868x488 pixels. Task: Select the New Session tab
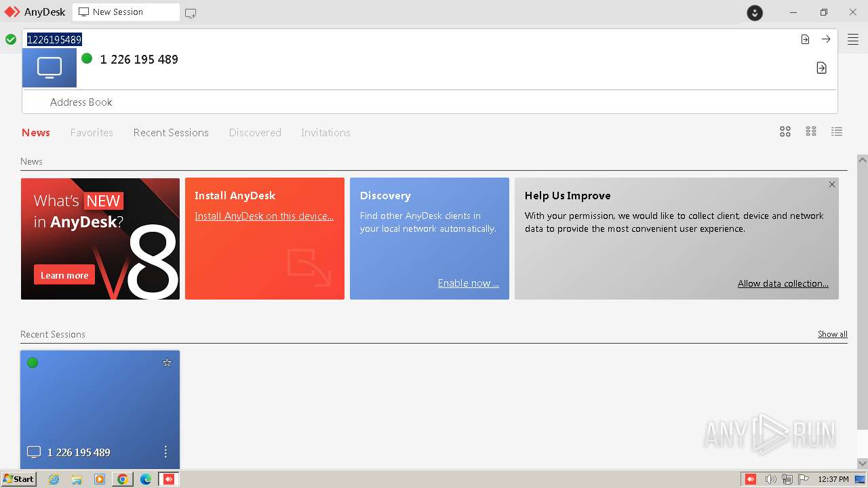pyautogui.click(x=126, y=12)
